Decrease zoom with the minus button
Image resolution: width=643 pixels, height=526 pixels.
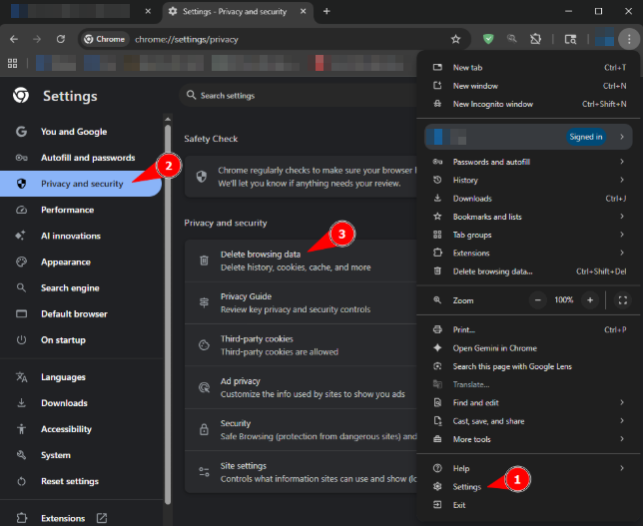(538, 300)
